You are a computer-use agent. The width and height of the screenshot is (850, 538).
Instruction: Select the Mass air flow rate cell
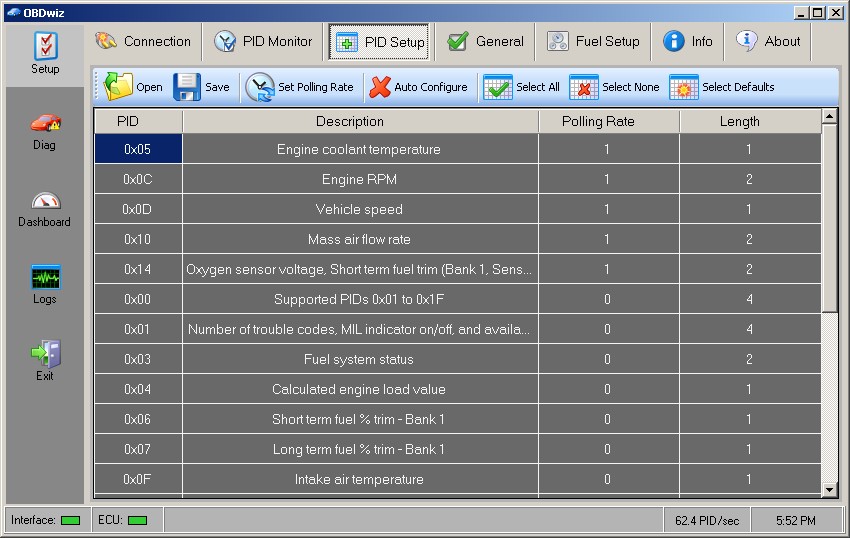pyautogui.click(x=360, y=239)
